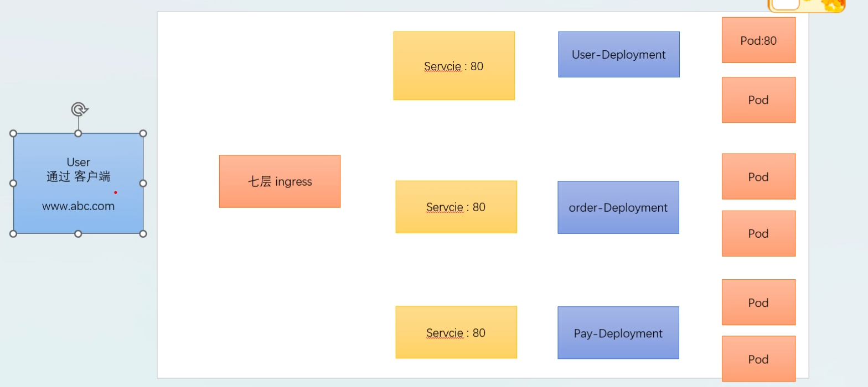Click the bottom-left corner resize handle of User box
868x387 pixels.
[13, 234]
